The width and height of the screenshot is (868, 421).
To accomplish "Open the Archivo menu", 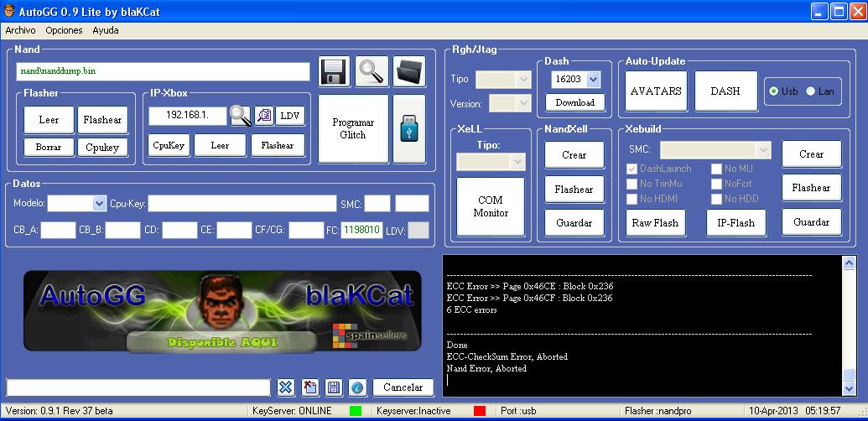I will [20, 30].
